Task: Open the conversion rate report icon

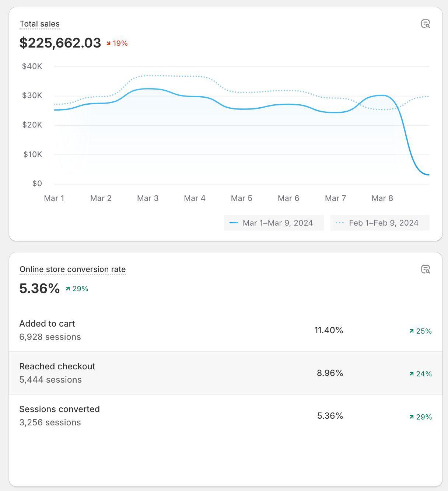Action: 426,269
